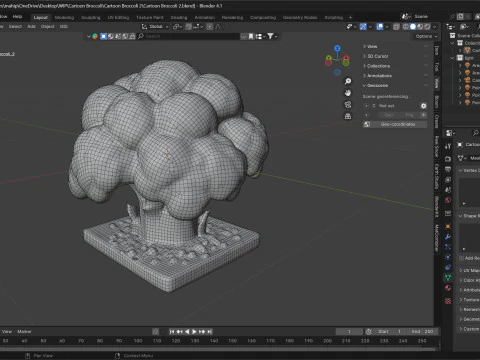Open the Global transform orientation dropdown
Screen dimensions: 480x360
click(155, 27)
